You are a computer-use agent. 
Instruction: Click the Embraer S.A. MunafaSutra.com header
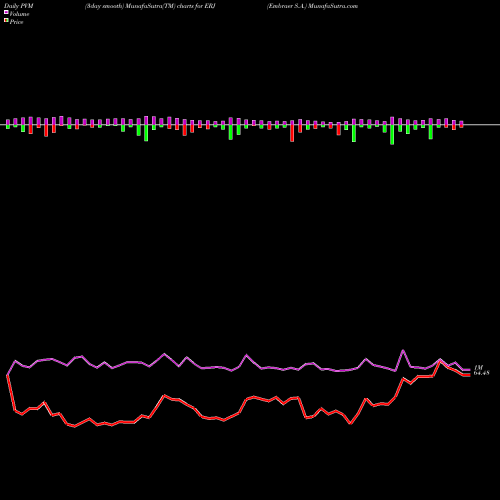click(312, 6)
